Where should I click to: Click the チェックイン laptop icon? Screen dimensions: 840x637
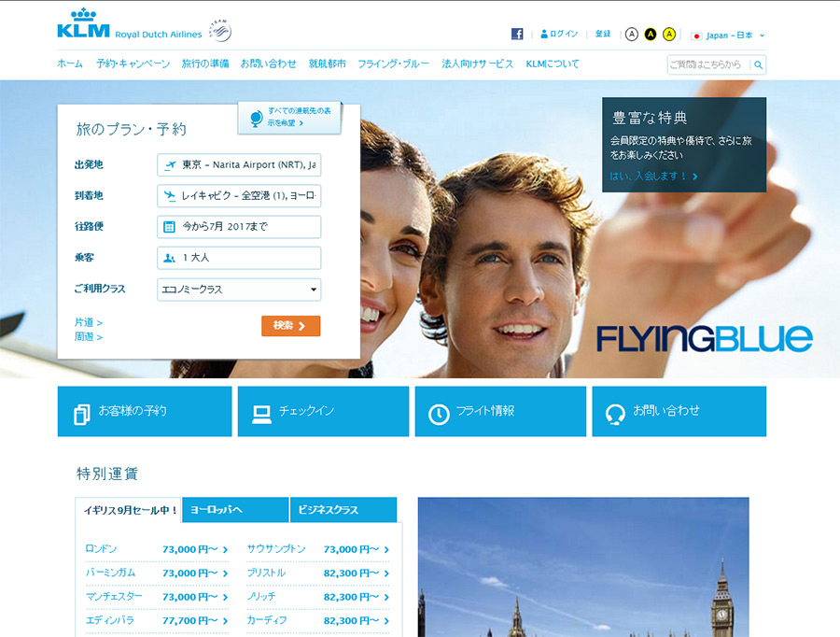pyautogui.click(x=261, y=414)
